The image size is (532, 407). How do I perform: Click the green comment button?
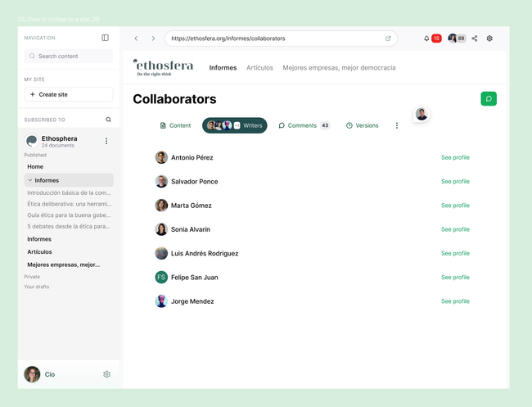coord(489,99)
